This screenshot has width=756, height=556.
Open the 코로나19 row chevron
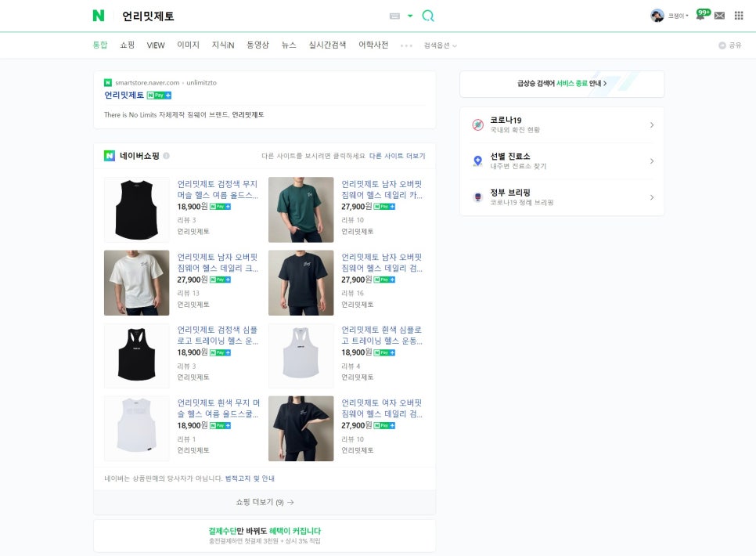[x=652, y=125]
